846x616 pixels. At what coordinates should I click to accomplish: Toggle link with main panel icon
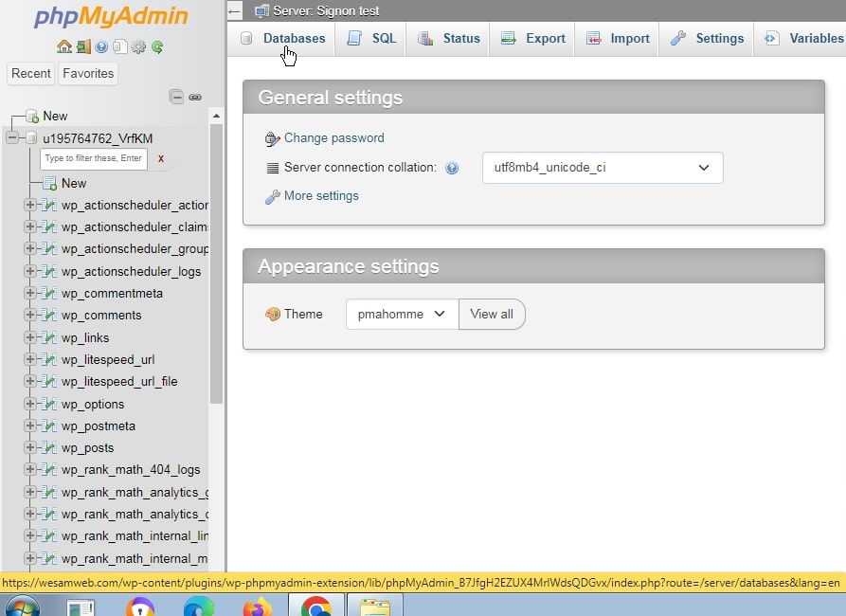(195, 98)
